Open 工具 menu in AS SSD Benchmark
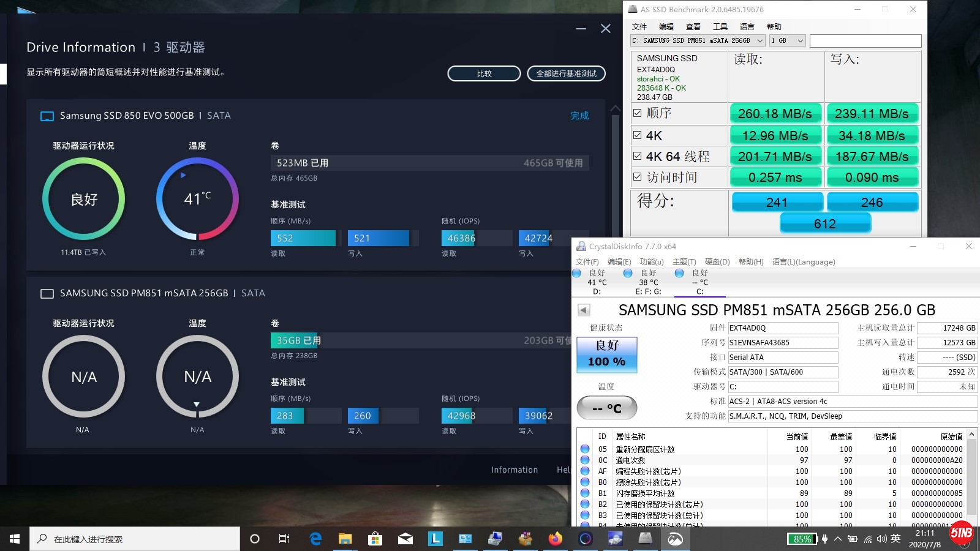This screenshot has width=980, height=551. pos(720,26)
